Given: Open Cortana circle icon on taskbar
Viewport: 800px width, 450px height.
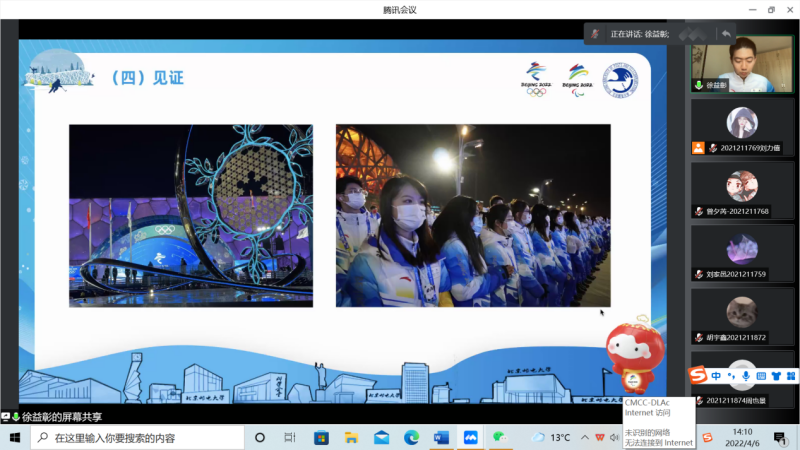Looking at the screenshot, I should click(x=260, y=438).
